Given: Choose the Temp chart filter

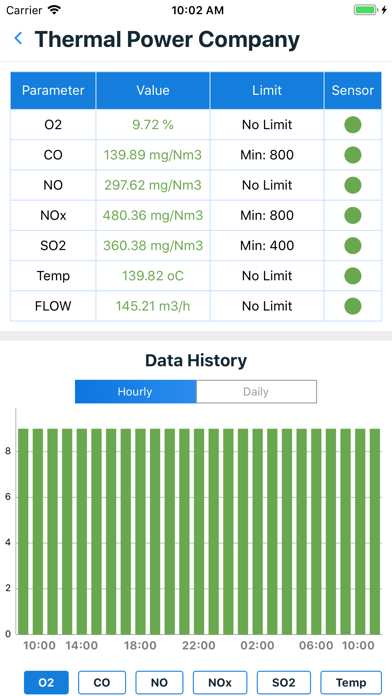Looking at the screenshot, I should click(x=351, y=682).
